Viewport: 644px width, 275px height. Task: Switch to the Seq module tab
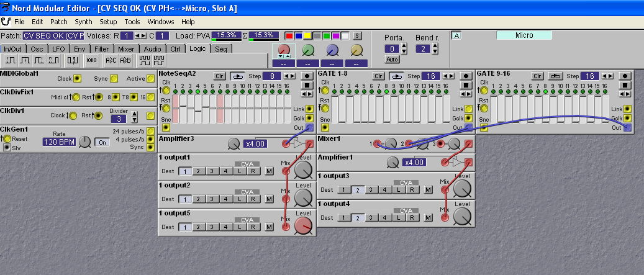tap(221, 48)
